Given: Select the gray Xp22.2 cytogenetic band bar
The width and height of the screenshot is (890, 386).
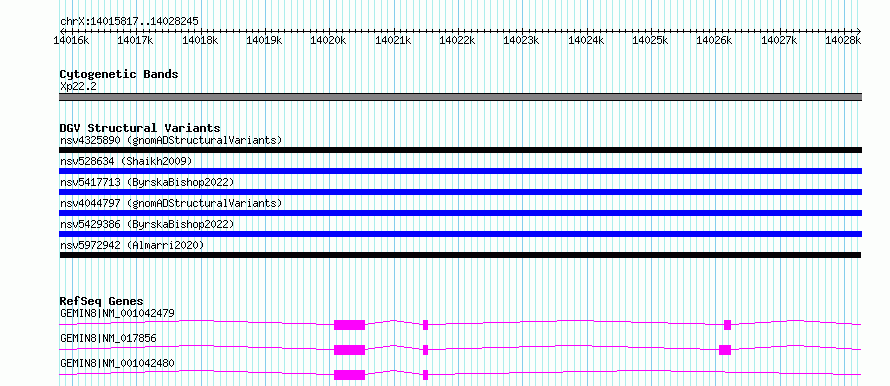Looking at the screenshot, I should (x=461, y=97).
